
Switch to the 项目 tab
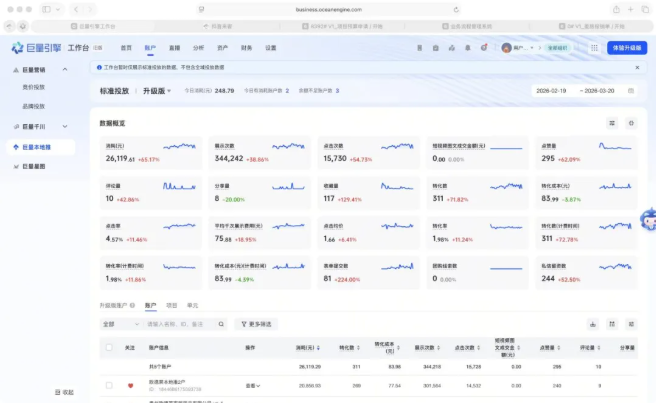172,304
